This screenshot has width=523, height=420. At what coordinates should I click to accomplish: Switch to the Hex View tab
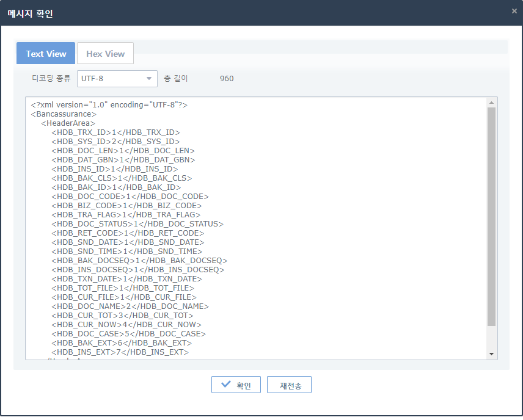point(105,53)
